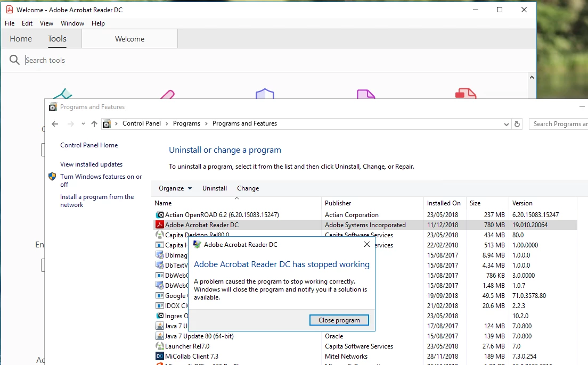Click the Programs breadcrumb in address bar

click(186, 123)
